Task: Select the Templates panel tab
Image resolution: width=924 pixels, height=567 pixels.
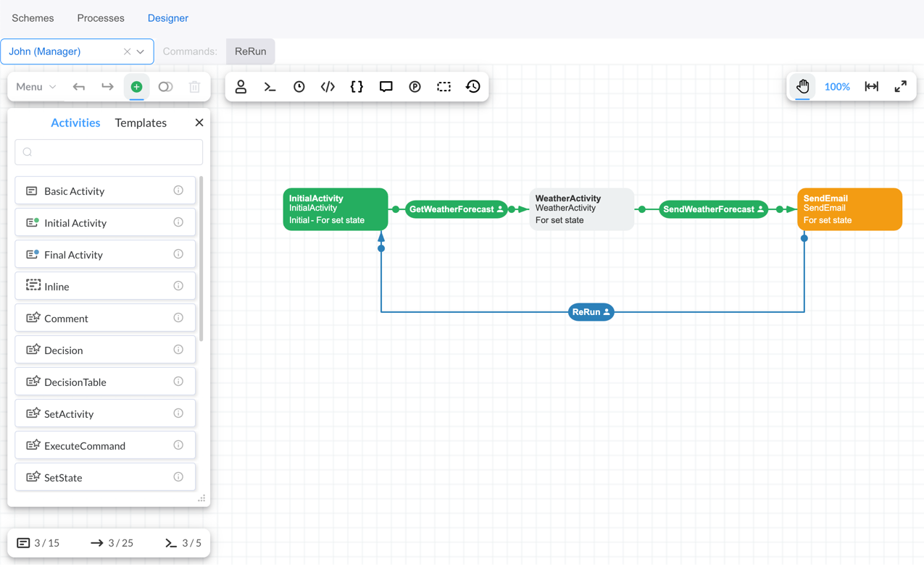Action: [x=141, y=123]
